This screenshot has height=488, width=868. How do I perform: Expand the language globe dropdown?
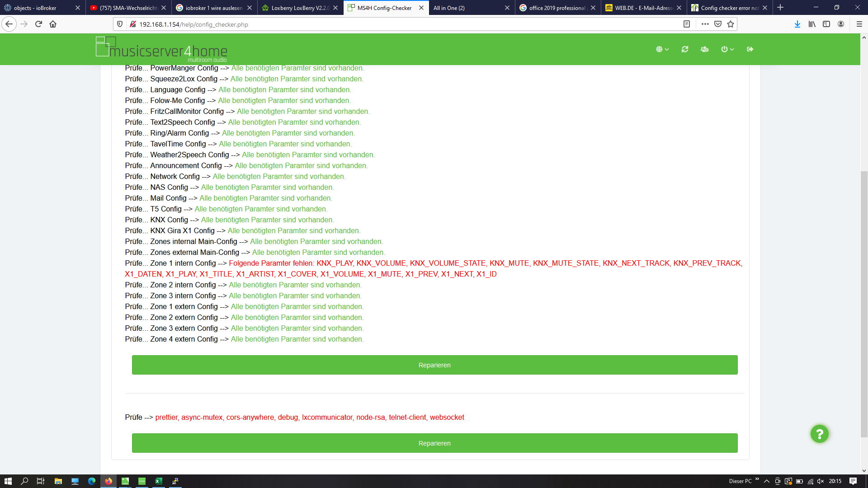click(x=662, y=49)
